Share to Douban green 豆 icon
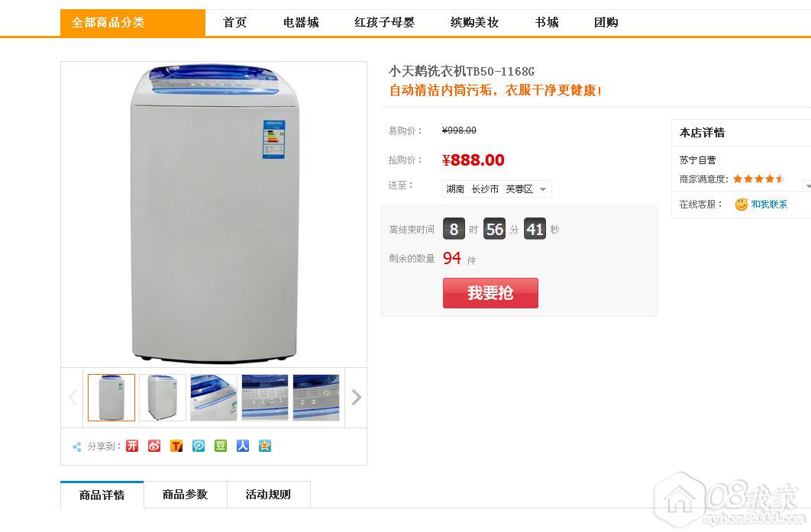The image size is (811, 532). click(x=221, y=446)
